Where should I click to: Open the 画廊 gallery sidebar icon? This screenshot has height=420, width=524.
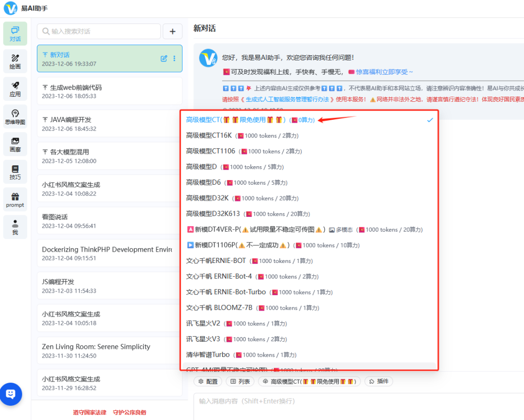pyautogui.click(x=15, y=144)
